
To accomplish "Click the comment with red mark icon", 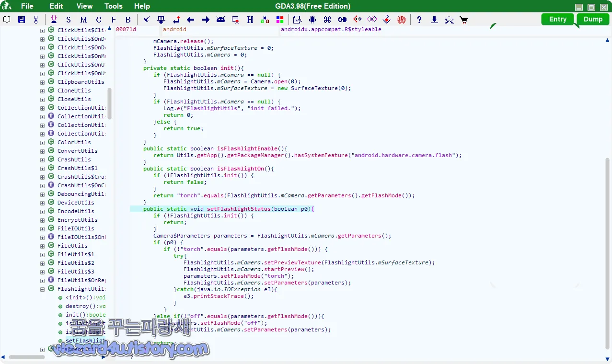I will click(235, 20).
